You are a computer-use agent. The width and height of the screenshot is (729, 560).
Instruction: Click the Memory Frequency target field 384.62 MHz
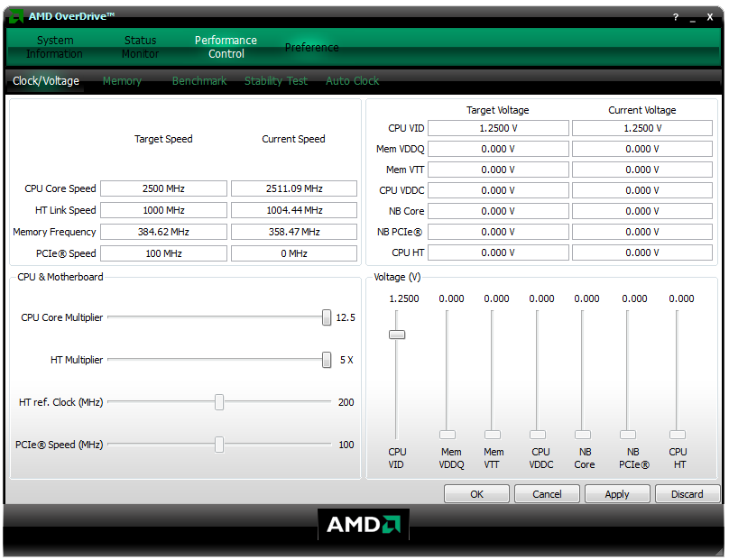(x=163, y=232)
